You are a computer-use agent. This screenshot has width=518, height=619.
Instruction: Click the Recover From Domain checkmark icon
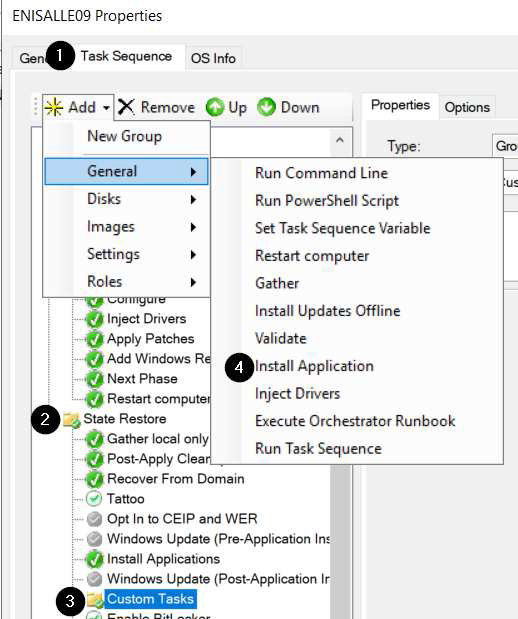coord(94,479)
